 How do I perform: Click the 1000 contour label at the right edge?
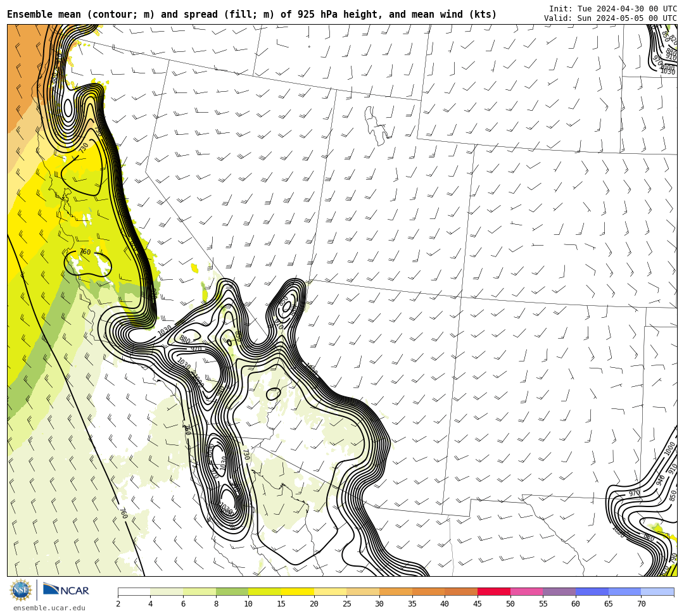coord(669,449)
